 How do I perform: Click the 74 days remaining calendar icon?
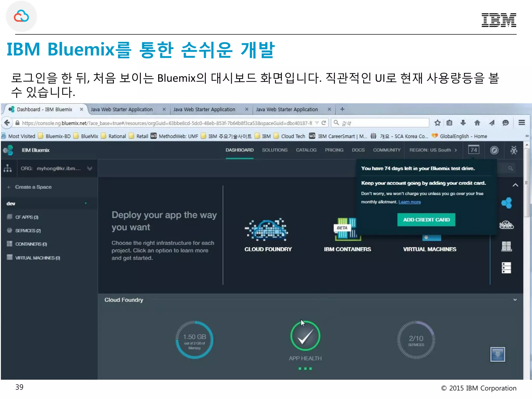click(474, 150)
